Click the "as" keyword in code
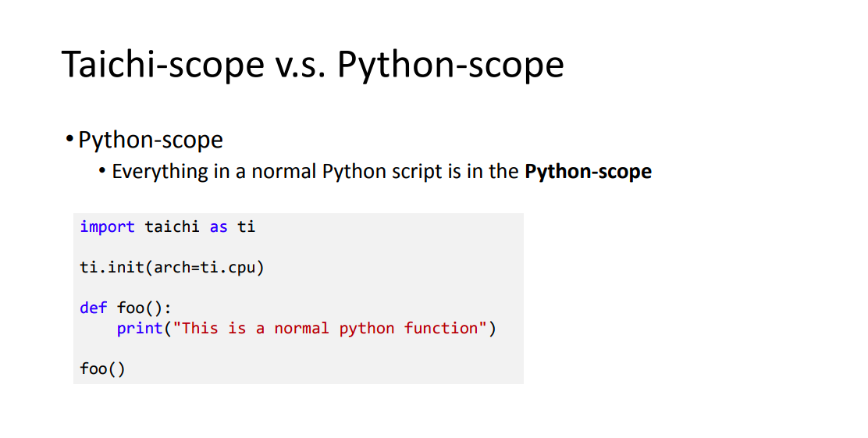The width and height of the screenshot is (868, 438). click(219, 227)
